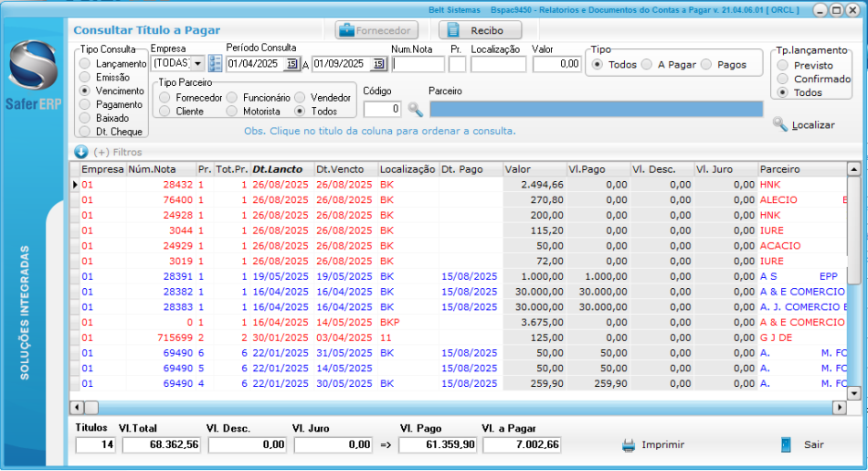Open the end date calendar picker
This screenshot has width=868, height=471.
pos(377,64)
